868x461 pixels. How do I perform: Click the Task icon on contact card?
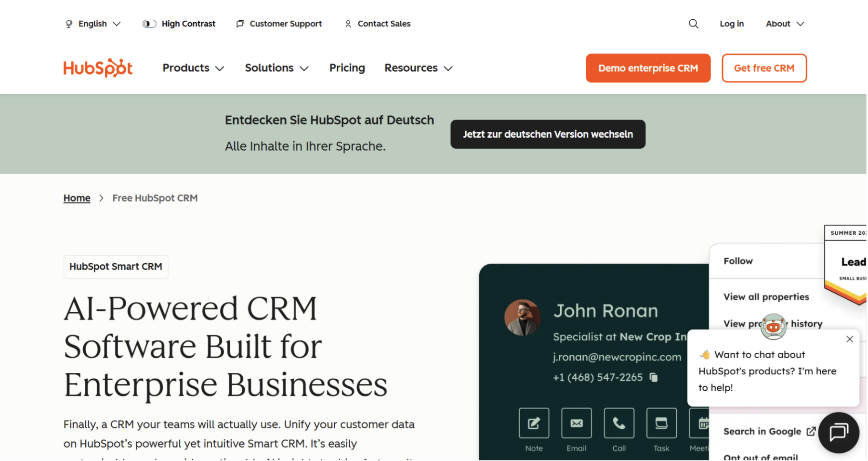point(661,423)
